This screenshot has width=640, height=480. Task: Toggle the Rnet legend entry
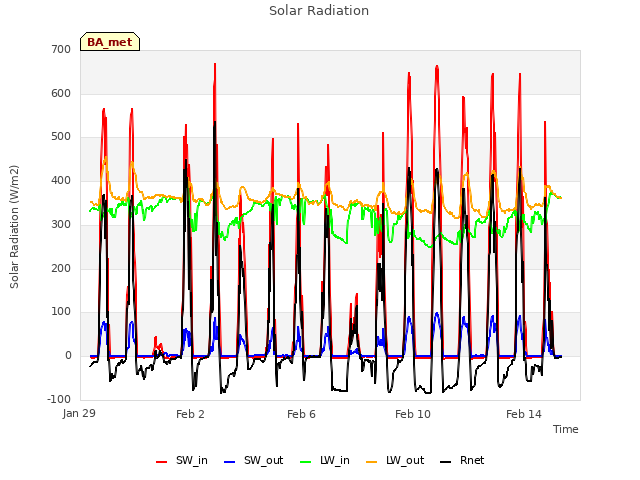462,460
